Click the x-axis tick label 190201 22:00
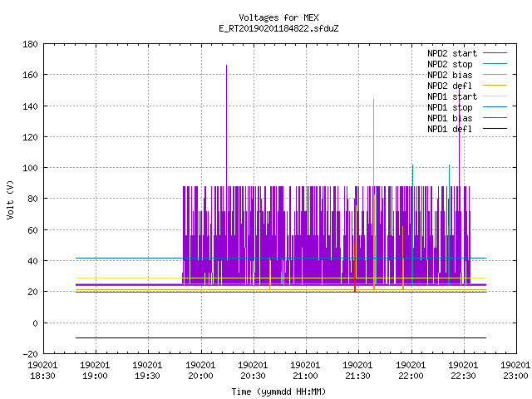This screenshot has width=532, height=399. click(411, 370)
